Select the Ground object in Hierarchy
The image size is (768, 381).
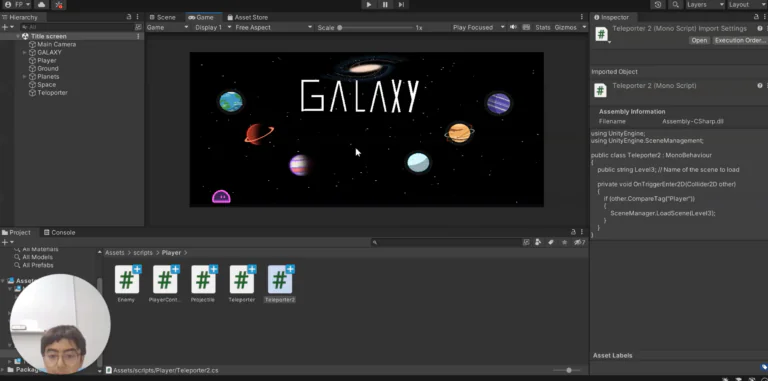48,69
